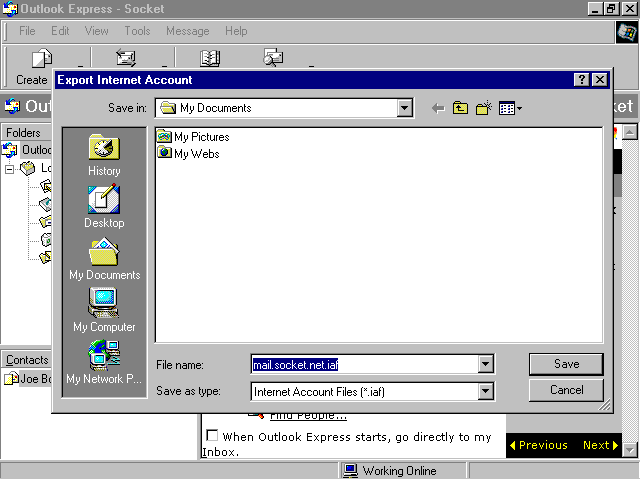Select the My Webs folder

188,153
